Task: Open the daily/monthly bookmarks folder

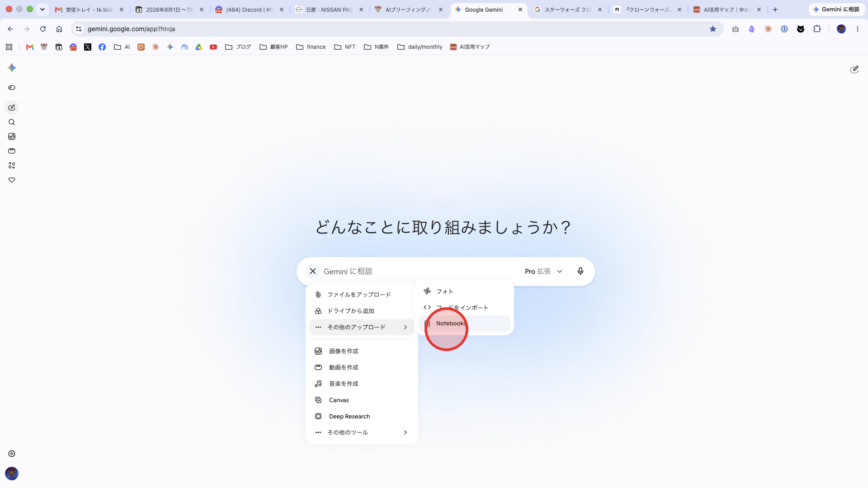Action: point(420,47)
